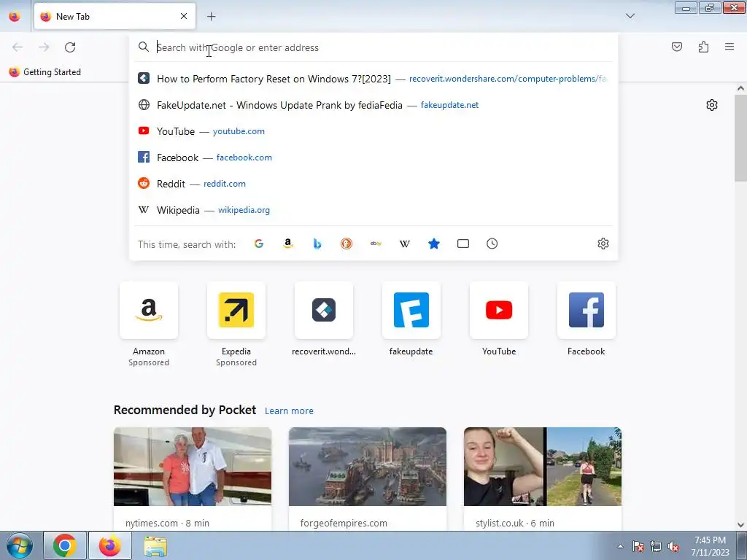
Task: Choose the FakeUpdate.net suggestion
Action: (x=373, y=105)
